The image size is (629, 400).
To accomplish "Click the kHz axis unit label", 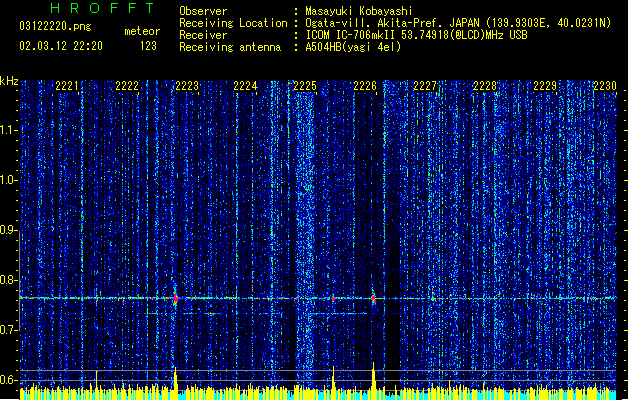I will (9, 81).
